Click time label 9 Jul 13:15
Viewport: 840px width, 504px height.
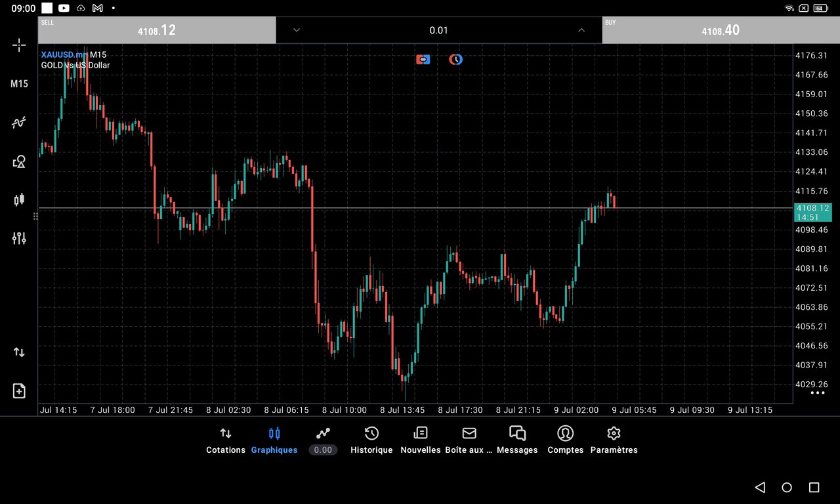(x=750, y=409)
